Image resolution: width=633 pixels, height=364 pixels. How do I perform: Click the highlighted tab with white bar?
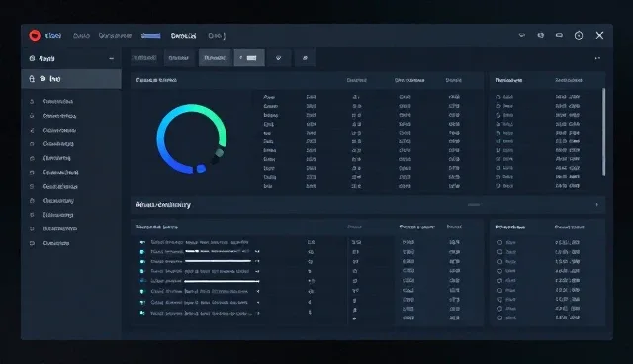249,58
